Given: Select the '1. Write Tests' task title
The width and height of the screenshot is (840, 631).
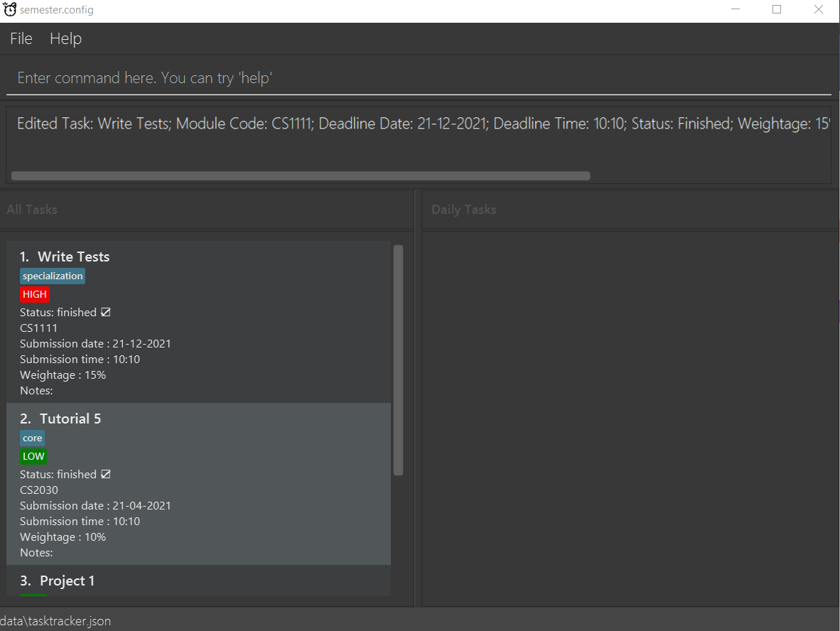Looking at the screenshot, I should pyautogui.click(x=65, y=257).
